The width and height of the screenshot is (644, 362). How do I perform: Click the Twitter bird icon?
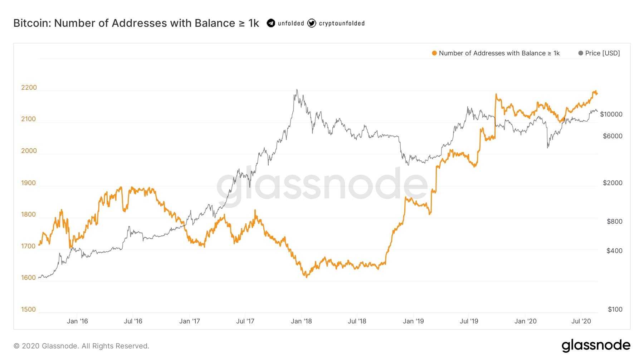(312, 23)
